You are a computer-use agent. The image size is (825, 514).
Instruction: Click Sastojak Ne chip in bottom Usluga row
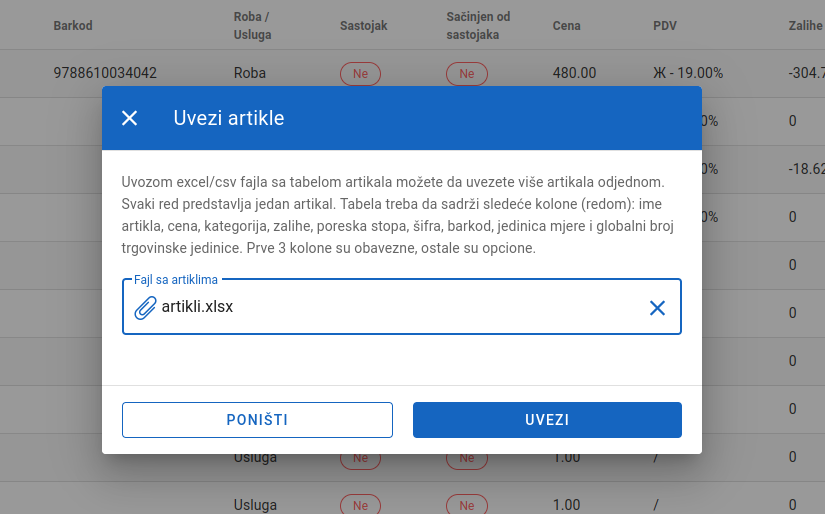click(x=360, y=505)
